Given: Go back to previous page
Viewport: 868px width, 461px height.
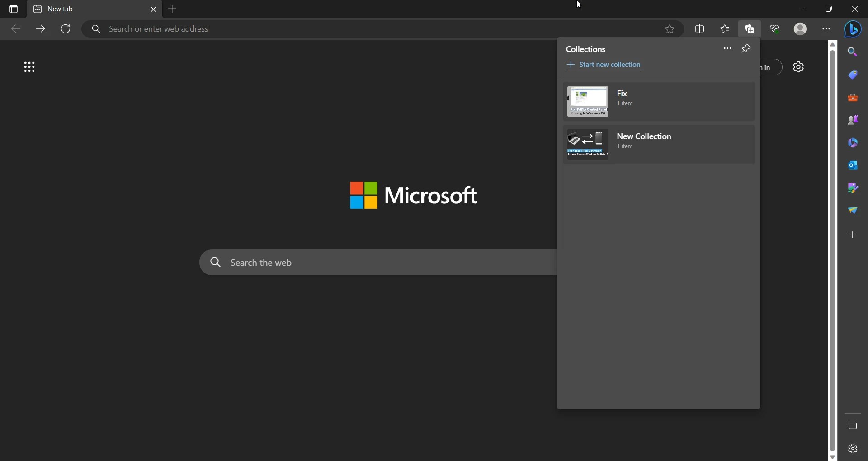Looking at the screenshot, I should pyautogui.click(x=16, y=29).
